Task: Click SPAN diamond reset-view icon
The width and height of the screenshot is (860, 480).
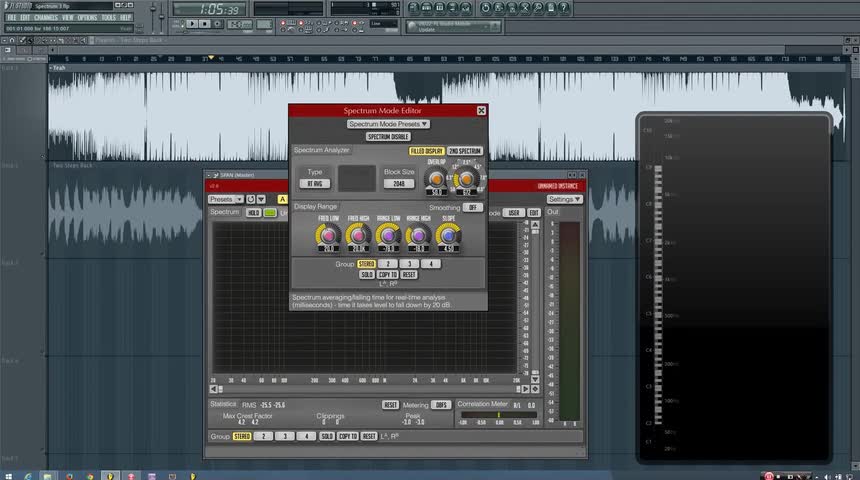Action: pos(535,389)
